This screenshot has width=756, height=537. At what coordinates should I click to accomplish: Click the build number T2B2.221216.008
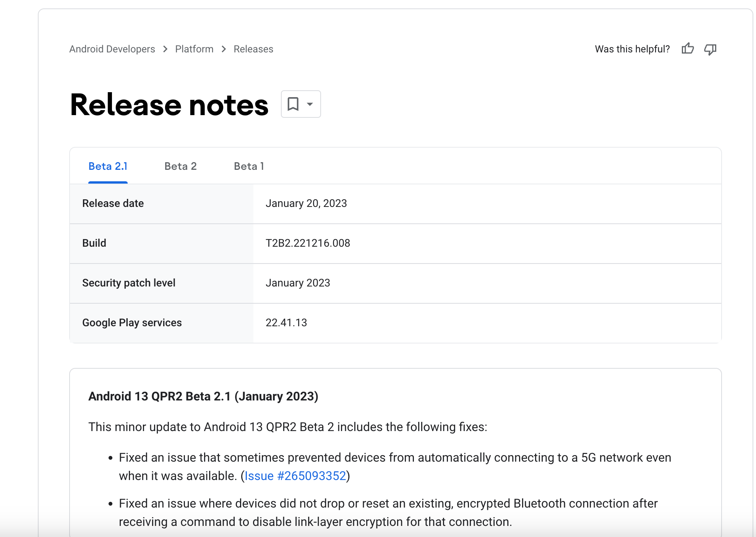tap(308, 243)
